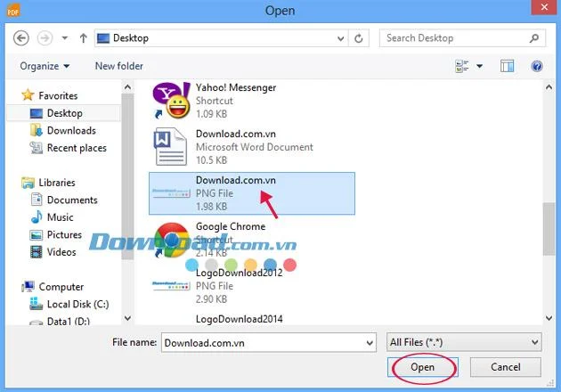Click the Cancel button
This screenshot has width=561, height=392.
(x=505, y=367)
